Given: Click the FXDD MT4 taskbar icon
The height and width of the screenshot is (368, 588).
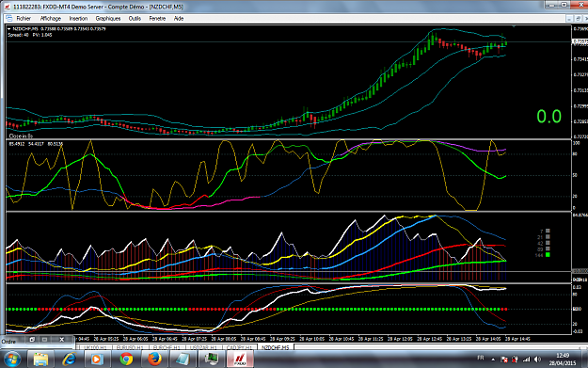Looking at the screenshot, I should coord(240,360).
